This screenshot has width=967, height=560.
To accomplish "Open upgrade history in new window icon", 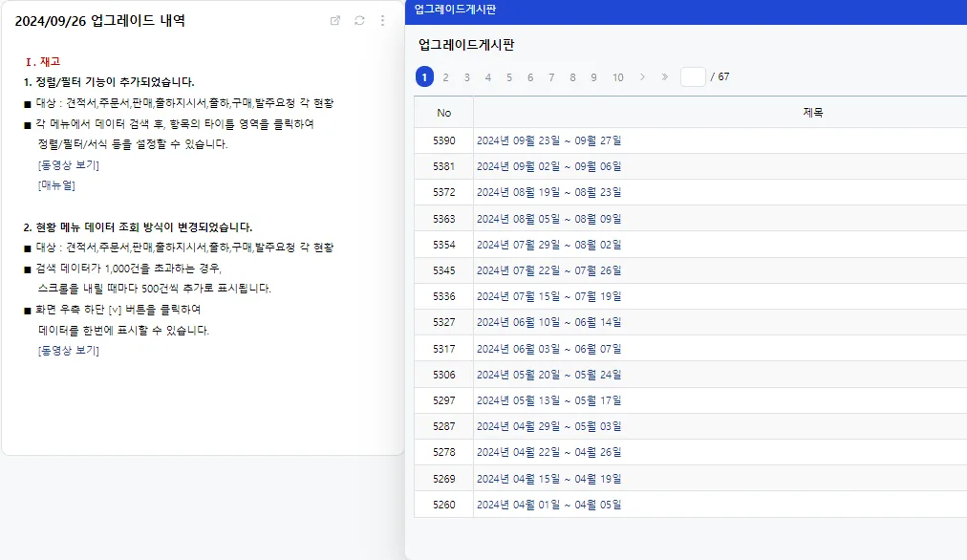I will point(334,20).
